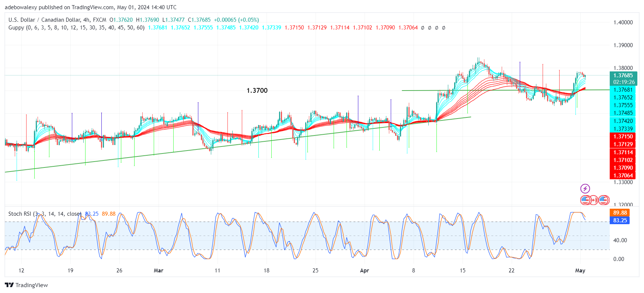Click the 15 date label on time axis
Screen dimensions: 644x293
click(x=463, y=271)
